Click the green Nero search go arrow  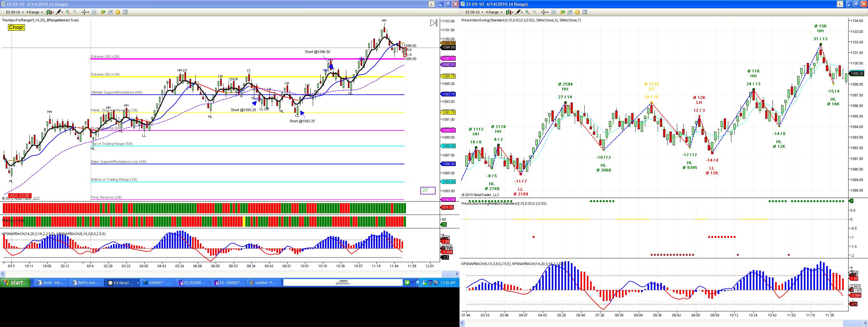[x=407, y=283]
